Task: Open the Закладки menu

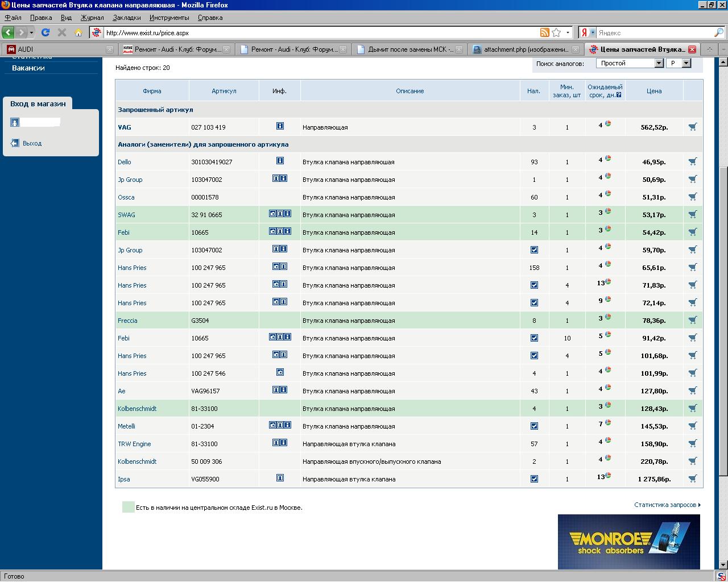Action: coord(126,18)
